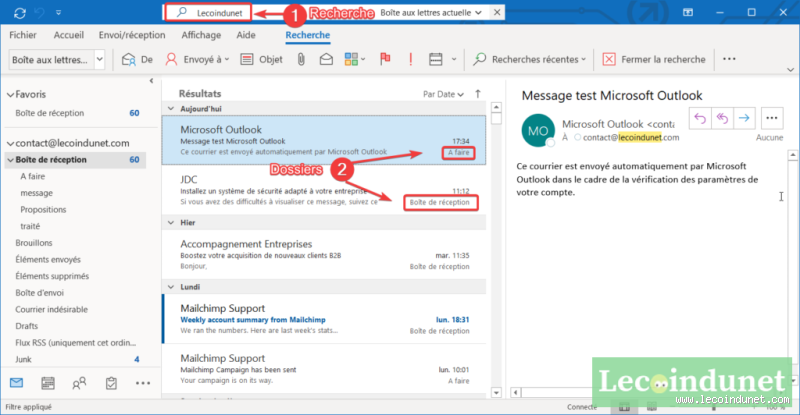
Task: Open the A faire subfolder in the folder pane
Action: click(33, 176)
